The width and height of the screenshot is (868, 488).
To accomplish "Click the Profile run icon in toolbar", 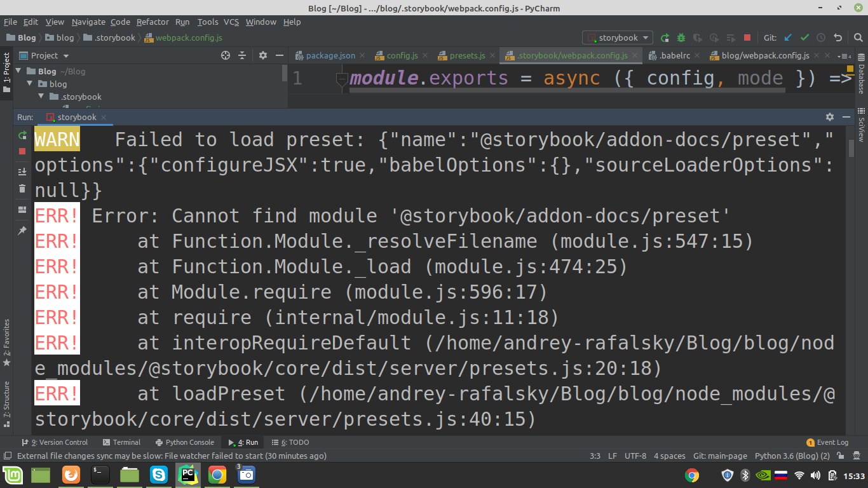I will tap(714, 38).
